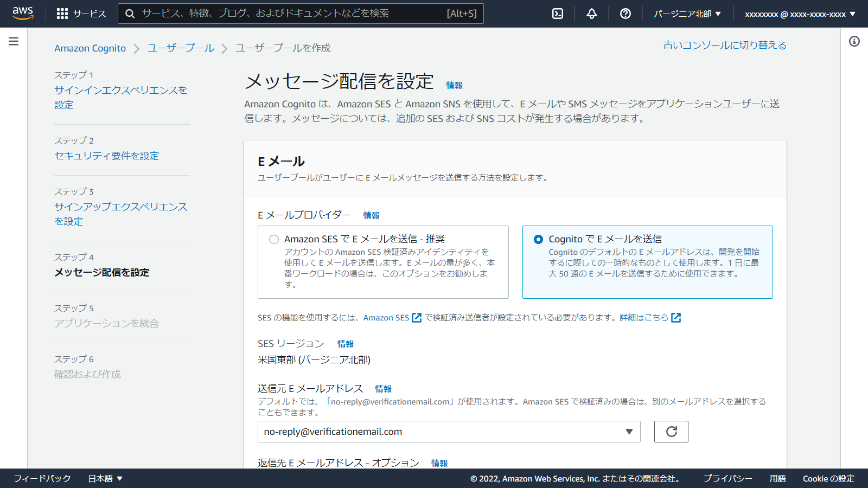Open the sender email address dropdown

[629, 432]
